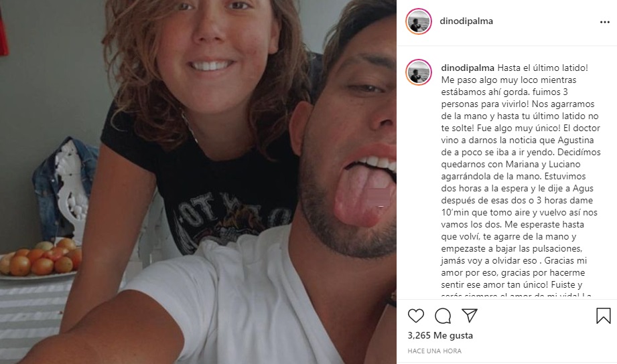Like the post with the heart icon
Viewport: 617px width, 364px height.
(415, 316)
